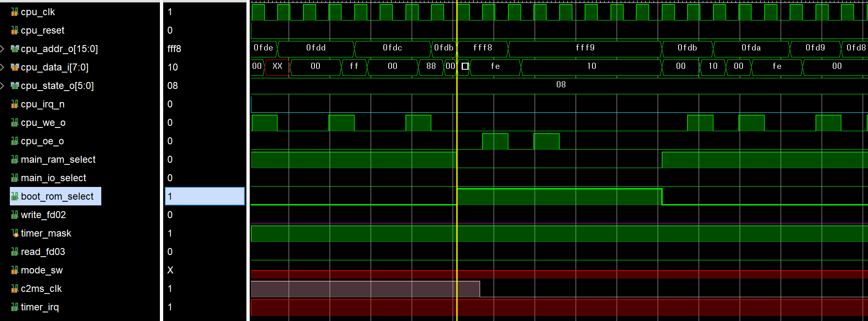
Task: Click the fff8 value of cpu_addr_o
Action: [174, 49]
